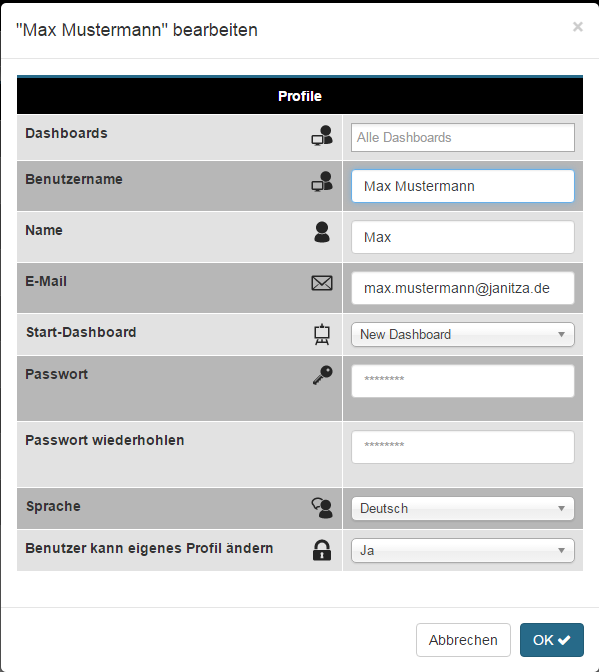This screenshot has height=672, width=599.
Task: Click the person icon beside Name
Action: point(322,232)
